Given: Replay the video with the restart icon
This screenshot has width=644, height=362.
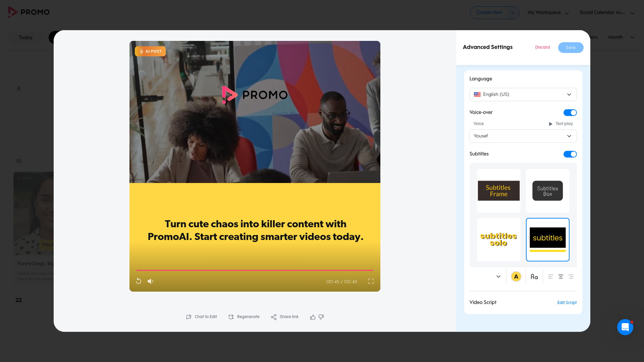Looking at the screenshot, I should pyautogui.click(x=139, y=281).
